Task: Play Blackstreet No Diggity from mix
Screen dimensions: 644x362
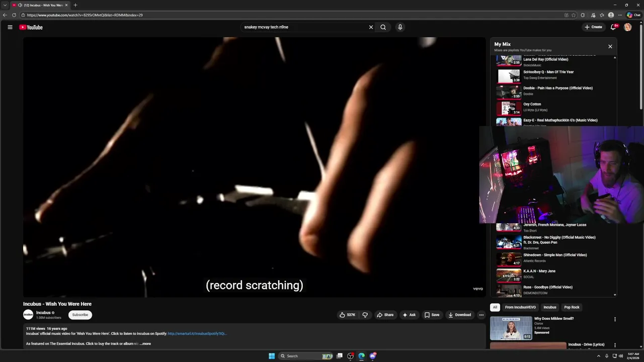Action: coord(552,242)
